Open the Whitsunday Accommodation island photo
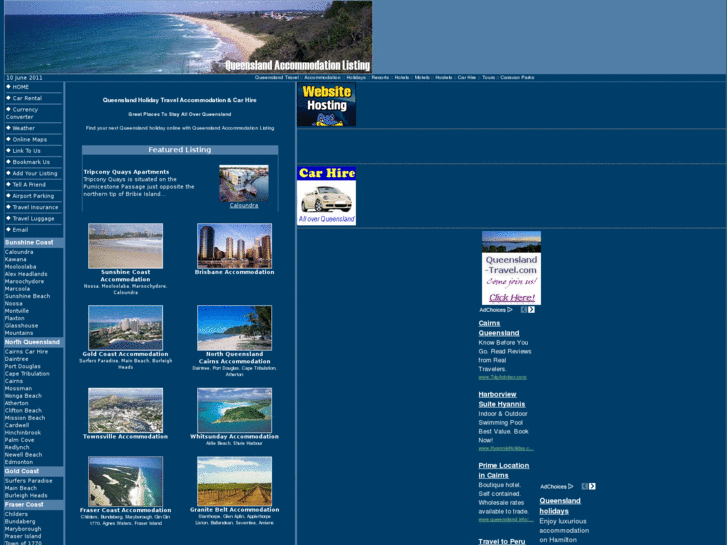This screenshot has width=727, height=545. tap(235, 410)
